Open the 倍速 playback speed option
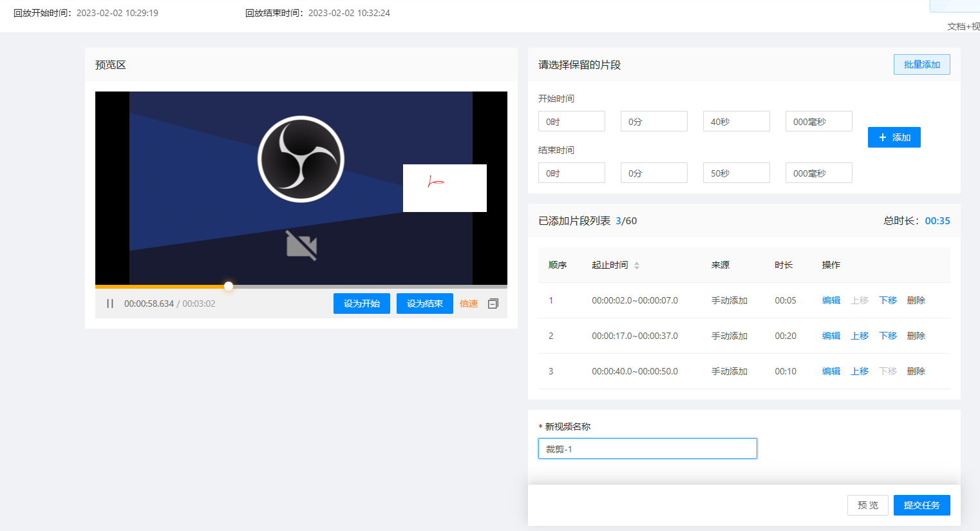This screenshot has width=980, height=531. pyautogui.click(x=469, y=304)
